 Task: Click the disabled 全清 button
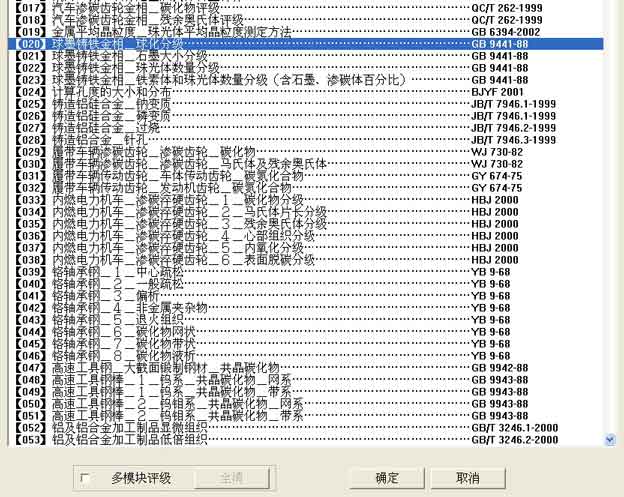point(231,479)
